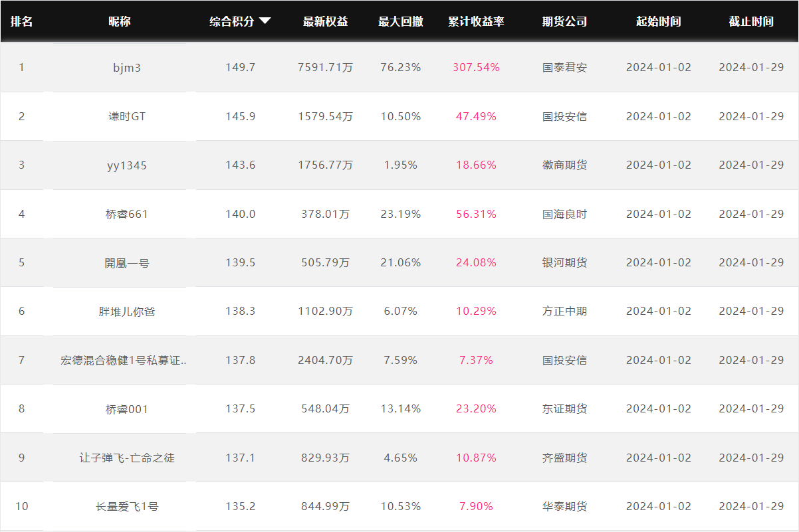799x532 pixels.
Task: Click the score 140.0
Action: click(x=241, y=214)
